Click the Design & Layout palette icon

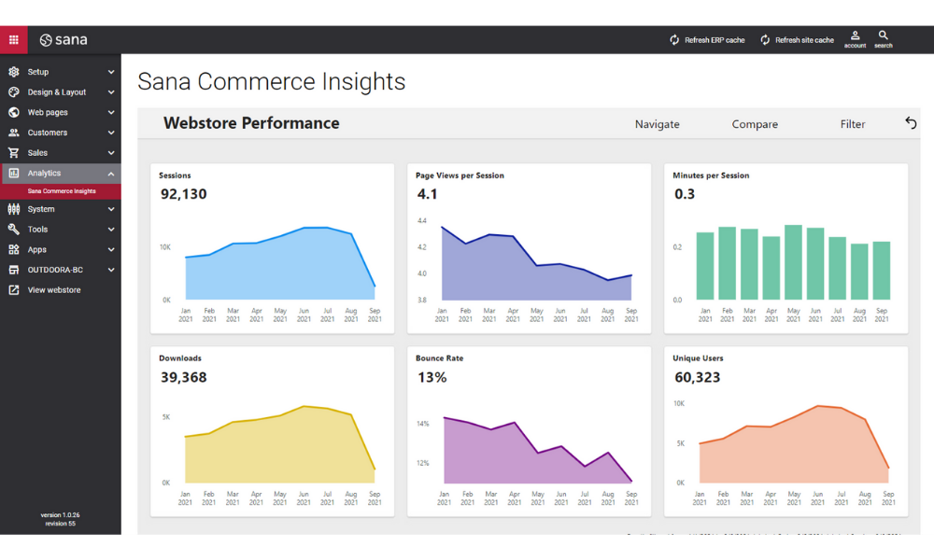(x=14, y=92)
